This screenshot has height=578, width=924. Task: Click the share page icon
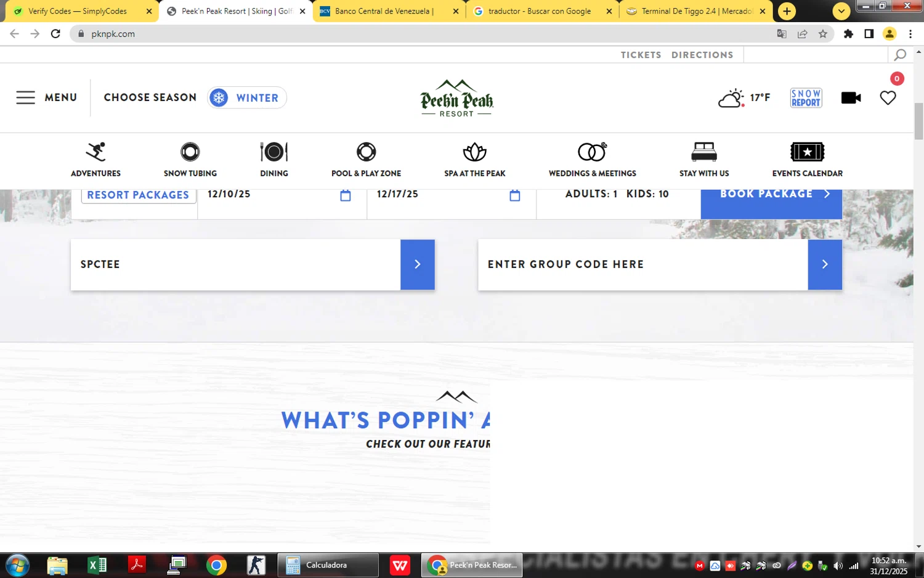(802, 34)
